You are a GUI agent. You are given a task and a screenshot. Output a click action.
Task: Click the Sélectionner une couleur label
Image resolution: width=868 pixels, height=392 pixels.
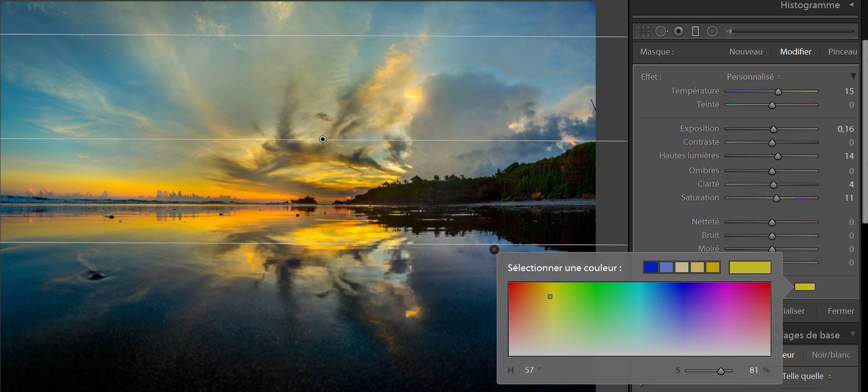(564, 268)
